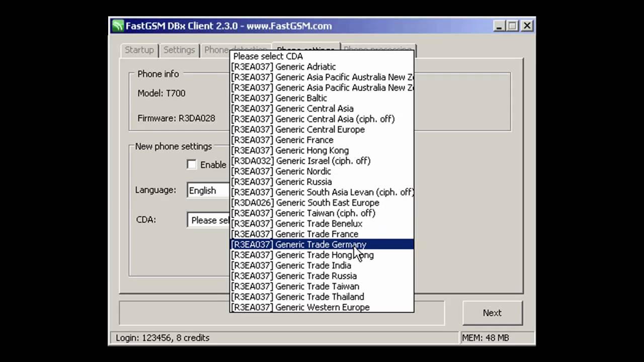Screen dimensions: 644x362
Task: Pick Generic Trade Thailand
Action: coord(322,297)
